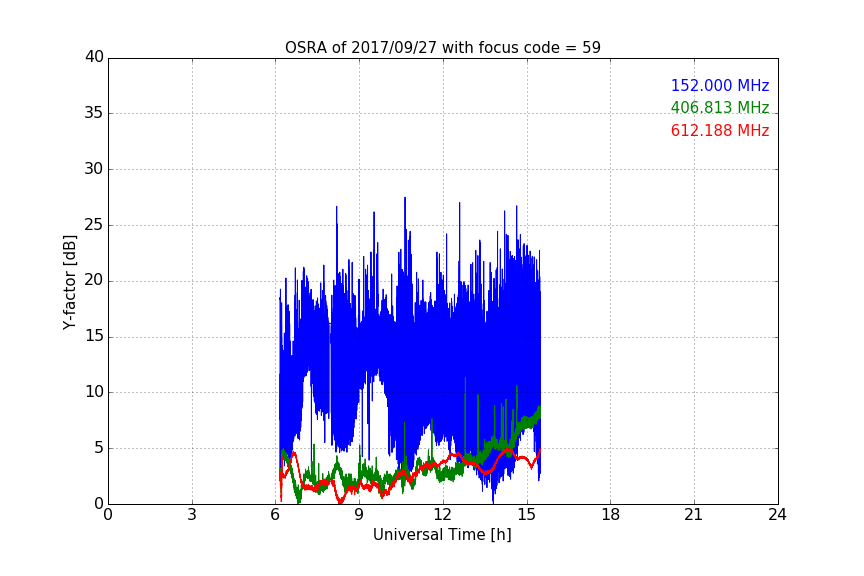Click the y-axis tick label 20
Viewport: 864px width, 576px height.
(94, 280)
